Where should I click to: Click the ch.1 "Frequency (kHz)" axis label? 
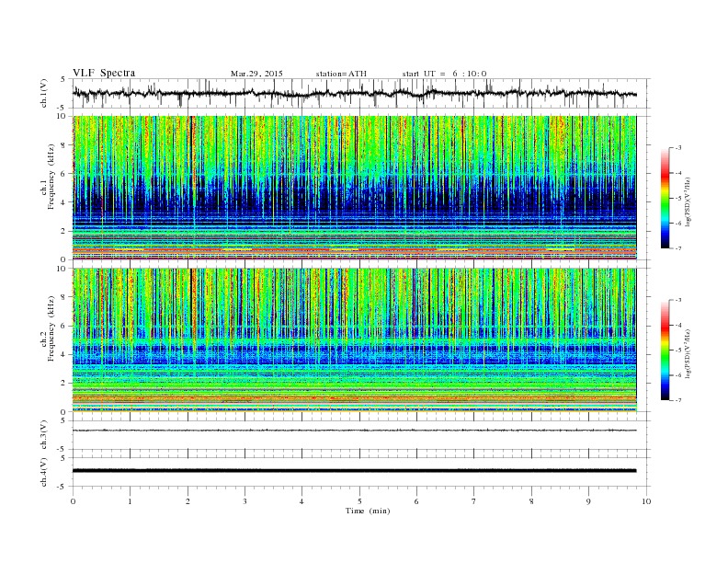[51, 177]
